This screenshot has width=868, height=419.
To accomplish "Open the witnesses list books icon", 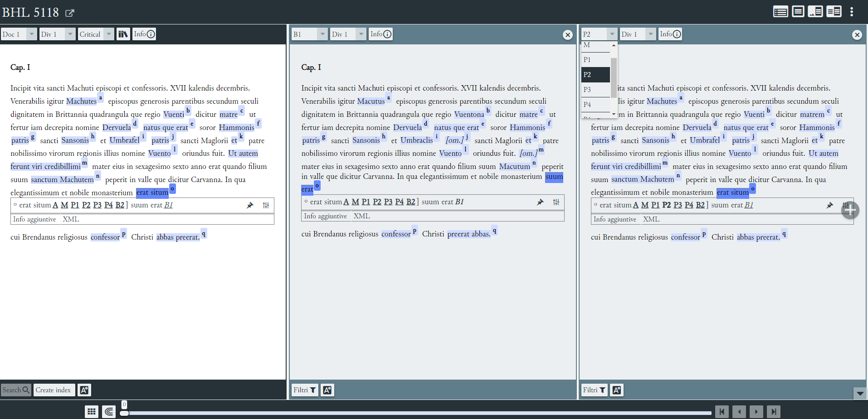I will pyautogui.click(x=123, y=34).
